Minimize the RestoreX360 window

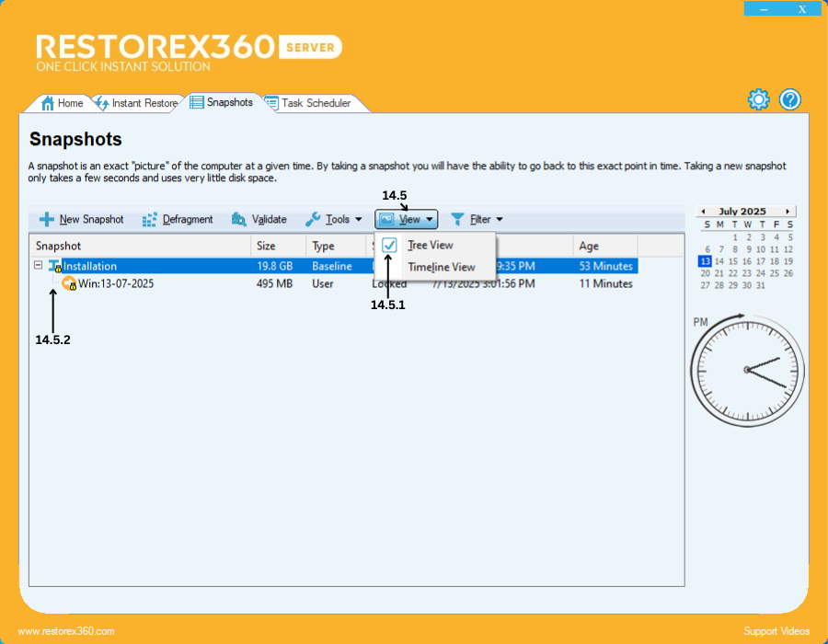coord(764,8)
